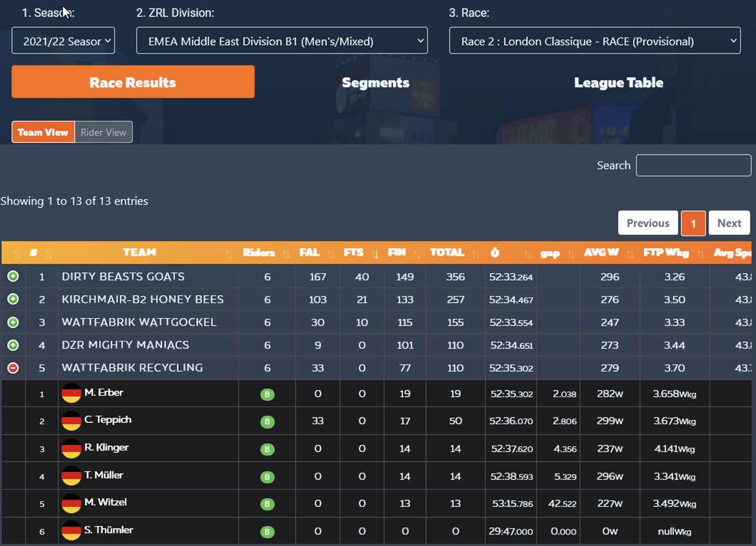The width and height of the screenshot is (756, 546).
Task: Select the Team View toggle
Action: 43,132
